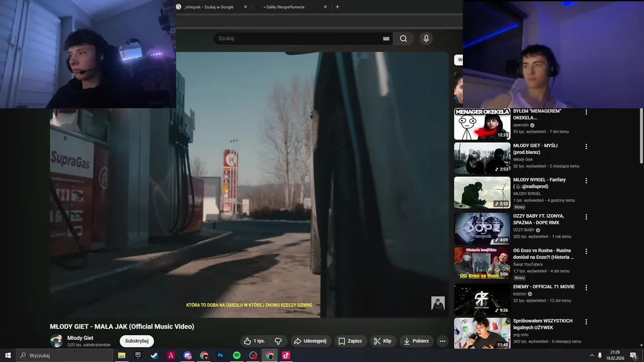Open the Windows Start menu

[8, 355]
